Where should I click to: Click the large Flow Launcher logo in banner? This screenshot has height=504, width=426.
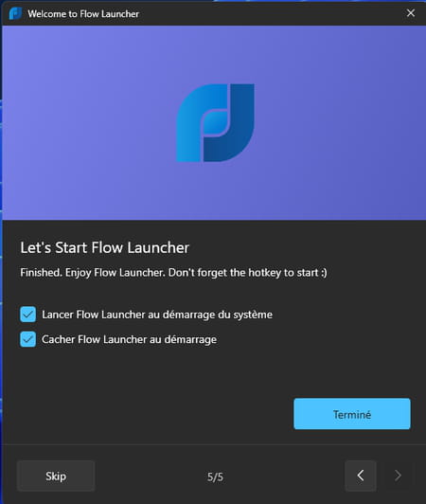click(215, 123)
